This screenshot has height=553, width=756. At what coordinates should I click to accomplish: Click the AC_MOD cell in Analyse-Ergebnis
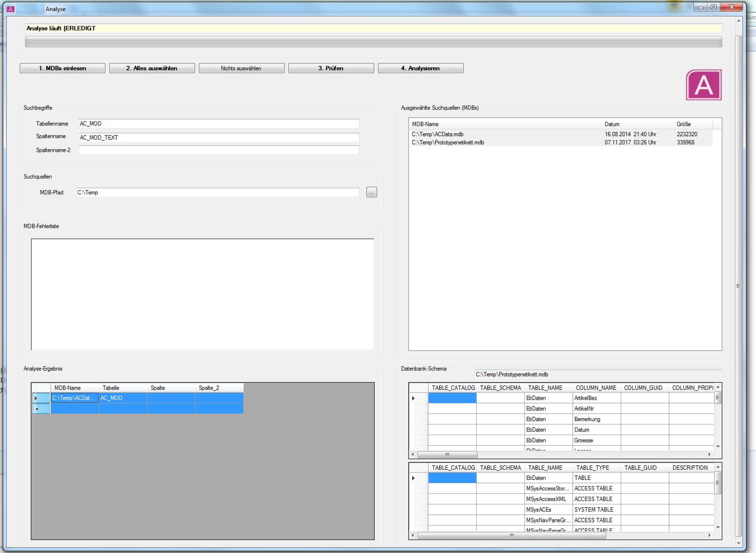(x=123, y=398)
